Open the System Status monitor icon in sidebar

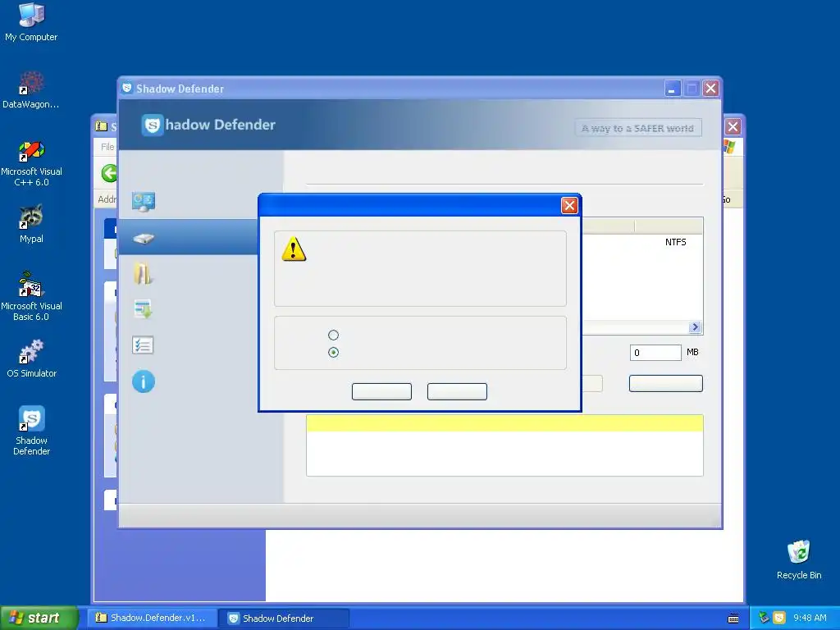point(144,202)
